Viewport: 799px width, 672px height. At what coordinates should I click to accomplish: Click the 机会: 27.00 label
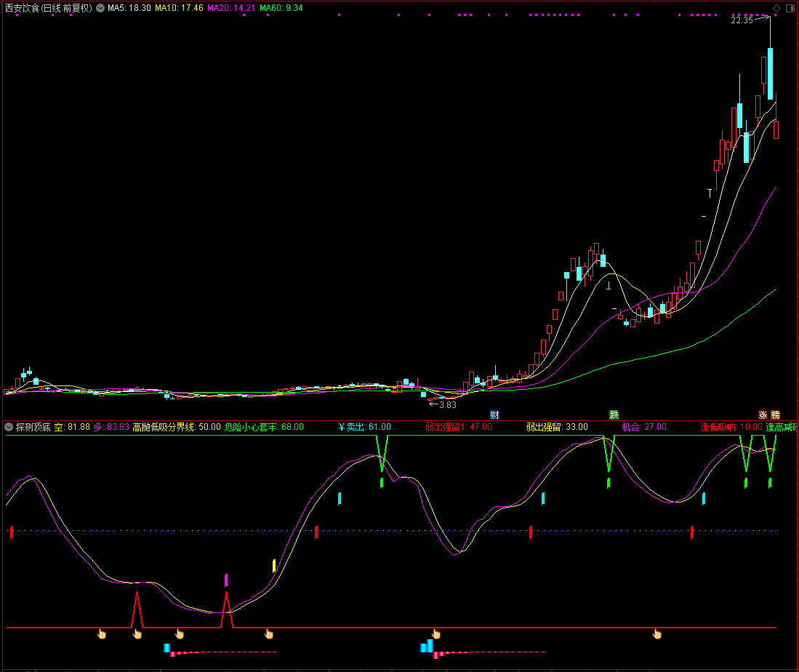point(644,427)
